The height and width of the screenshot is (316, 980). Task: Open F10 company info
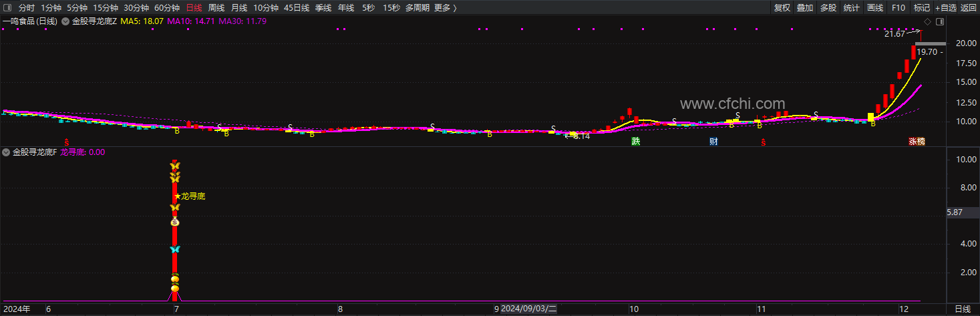tap(899, 8)
